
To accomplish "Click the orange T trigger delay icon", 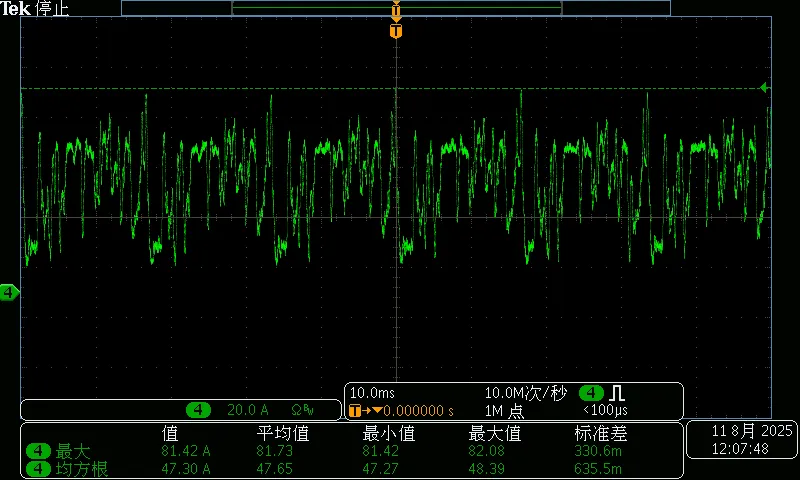I will pos(355,410).
